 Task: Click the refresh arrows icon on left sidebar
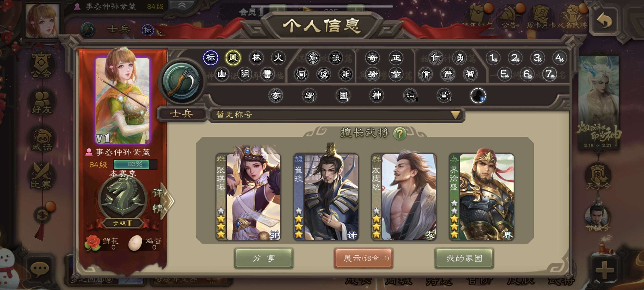42,215
